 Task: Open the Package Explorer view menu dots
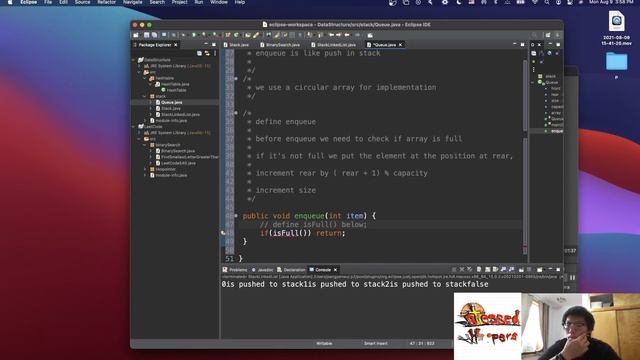[215, 53]
